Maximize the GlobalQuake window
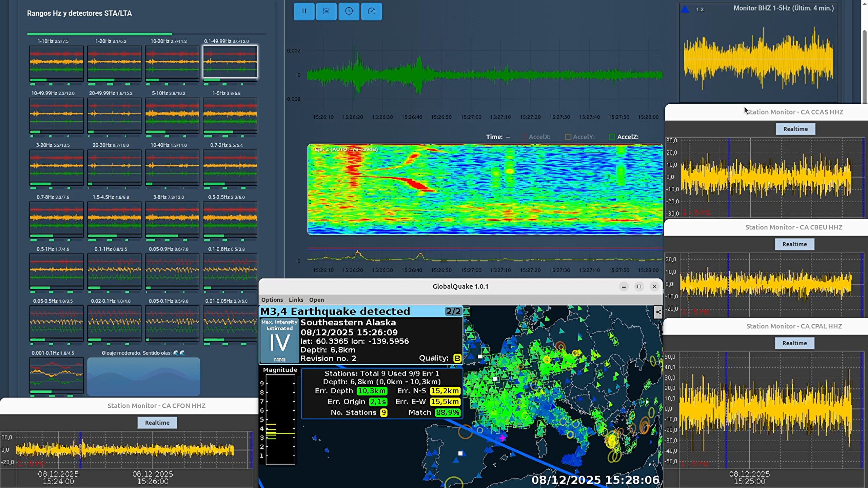The width and height of the screenshot is (868, 488). click(639, 287)
